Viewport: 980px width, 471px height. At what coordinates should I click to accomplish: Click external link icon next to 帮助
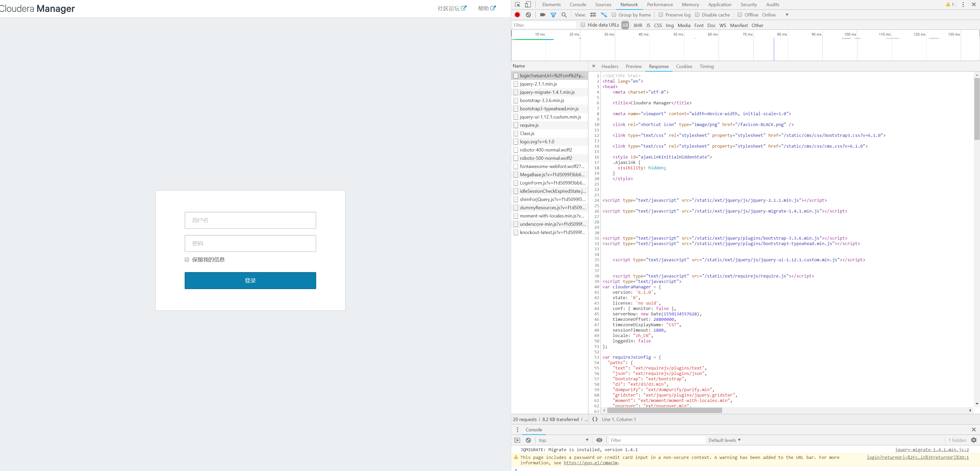pos(493,8)
